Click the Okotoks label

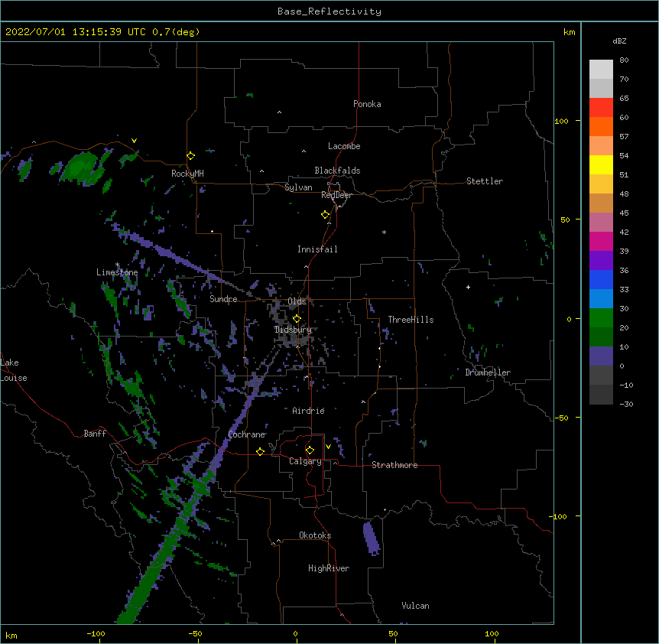[x=315, y=535]
